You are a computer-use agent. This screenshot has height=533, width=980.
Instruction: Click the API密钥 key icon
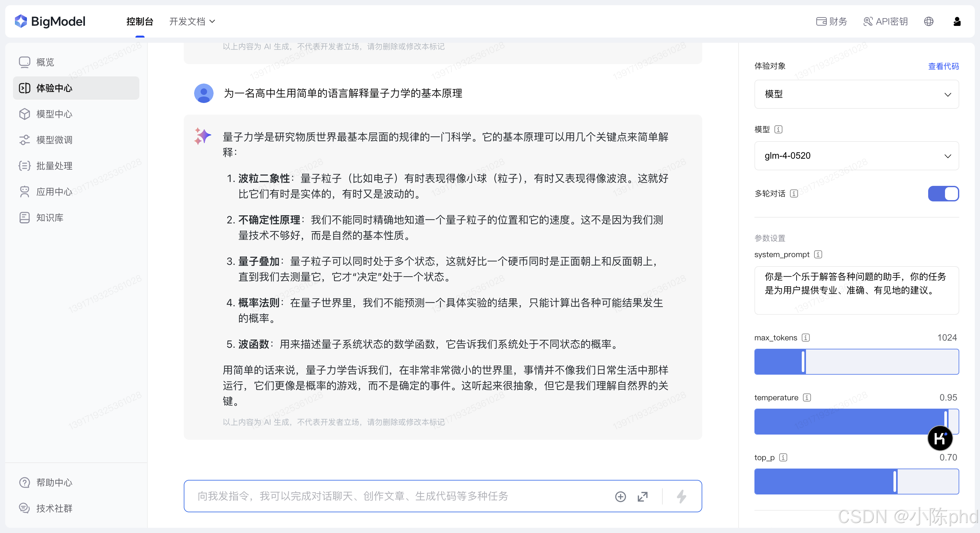click(x=868, y=21)
